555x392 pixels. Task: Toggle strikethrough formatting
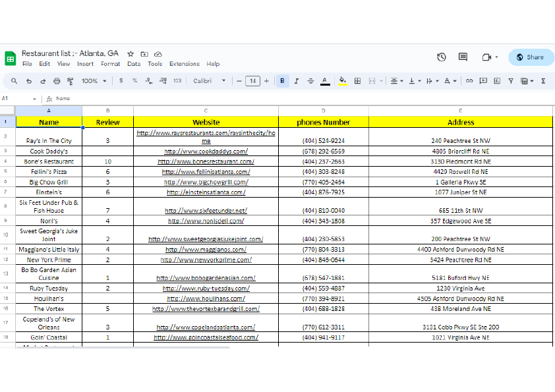(310, 80)
